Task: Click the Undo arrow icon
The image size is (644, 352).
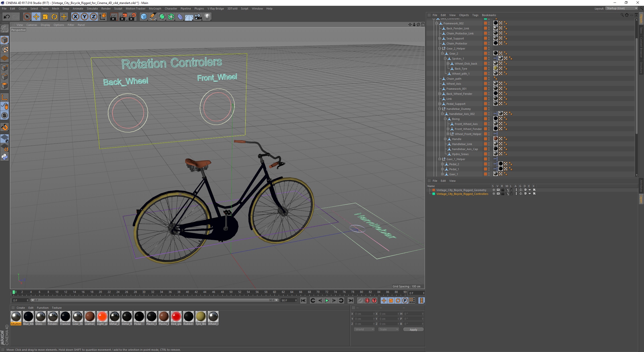Action: tap(7, 17)
